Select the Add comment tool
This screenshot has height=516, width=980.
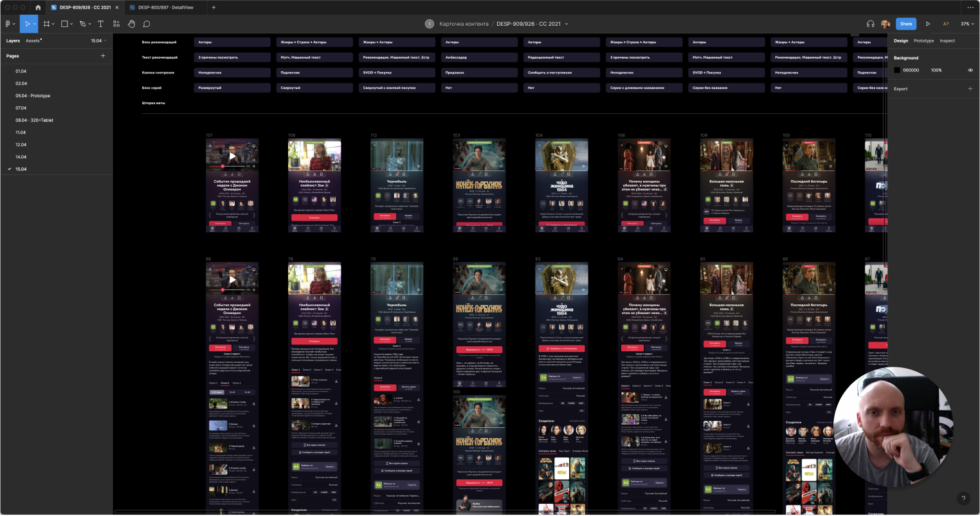point(147,24)
